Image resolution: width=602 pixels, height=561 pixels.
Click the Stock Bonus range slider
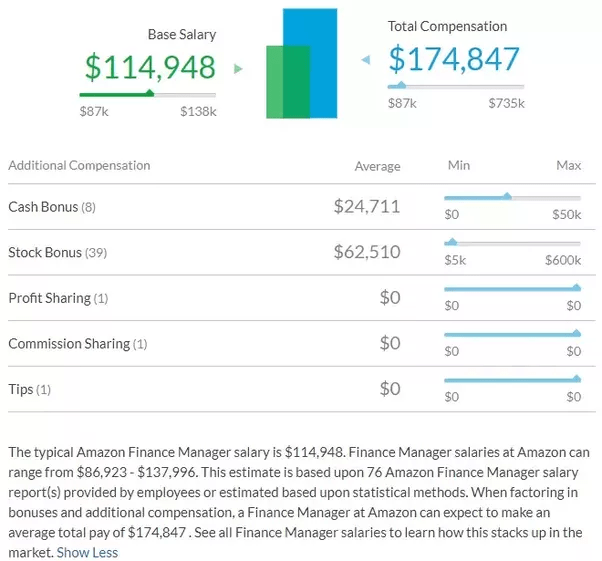click(x=511, y=243)
